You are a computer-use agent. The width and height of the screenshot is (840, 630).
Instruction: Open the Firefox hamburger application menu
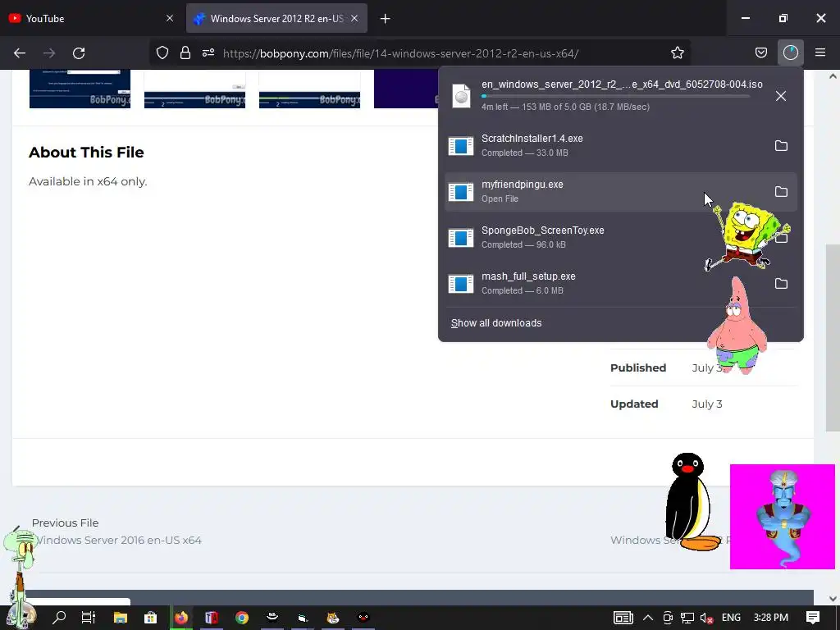click(820, 53)
